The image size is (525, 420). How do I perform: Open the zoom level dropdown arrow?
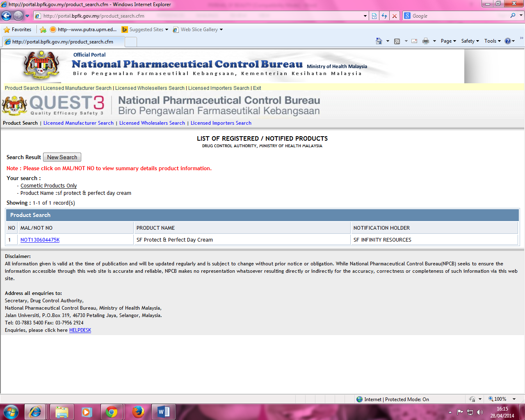[x=514, y=399]
